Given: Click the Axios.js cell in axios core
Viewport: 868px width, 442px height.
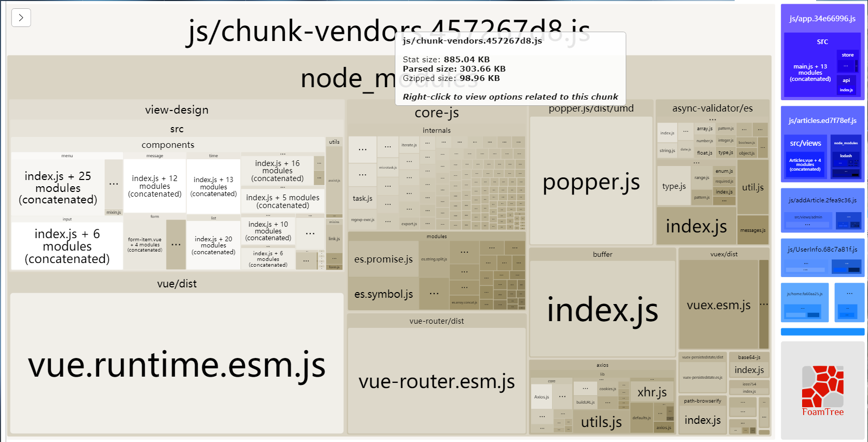Looking at the screenshot, I should click(542, 397).
